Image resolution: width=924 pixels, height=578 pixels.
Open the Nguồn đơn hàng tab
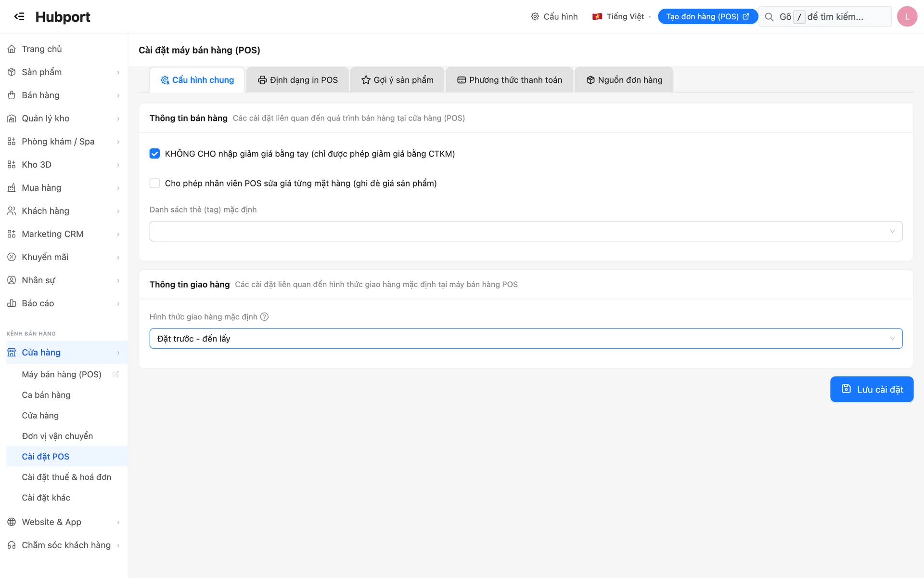click(x=624, y=80)
